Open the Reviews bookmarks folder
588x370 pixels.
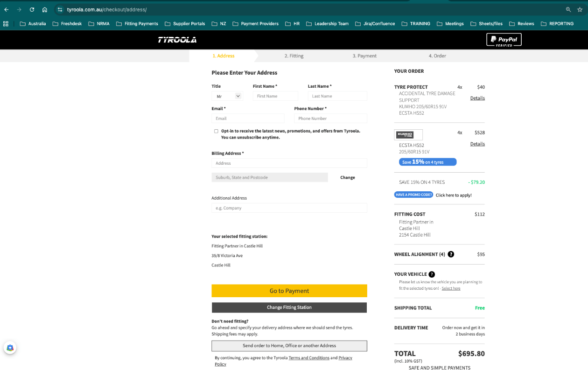click(521, 24)
